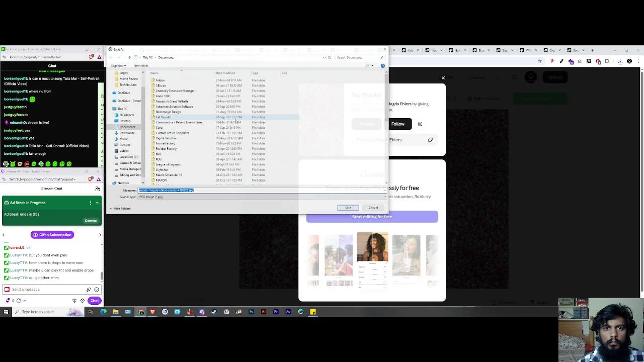Open Windows Start menu

point(6,312)
